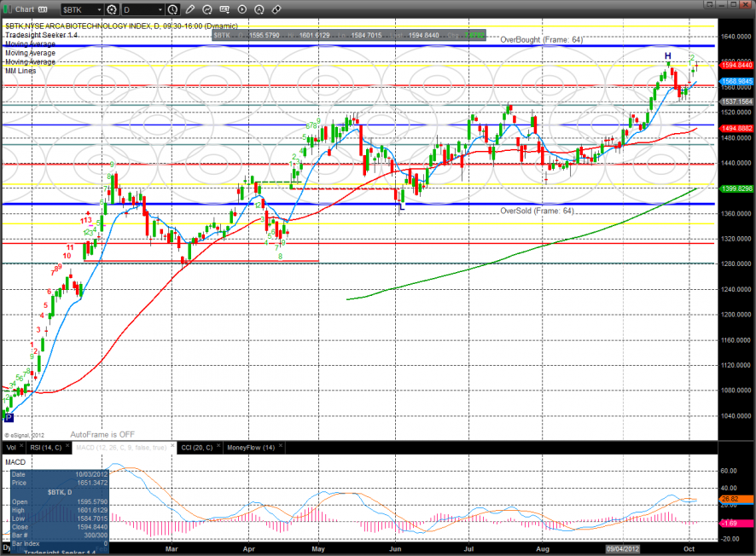
Task: Click the link-window chain icon
Action: [x=276, y=9]
